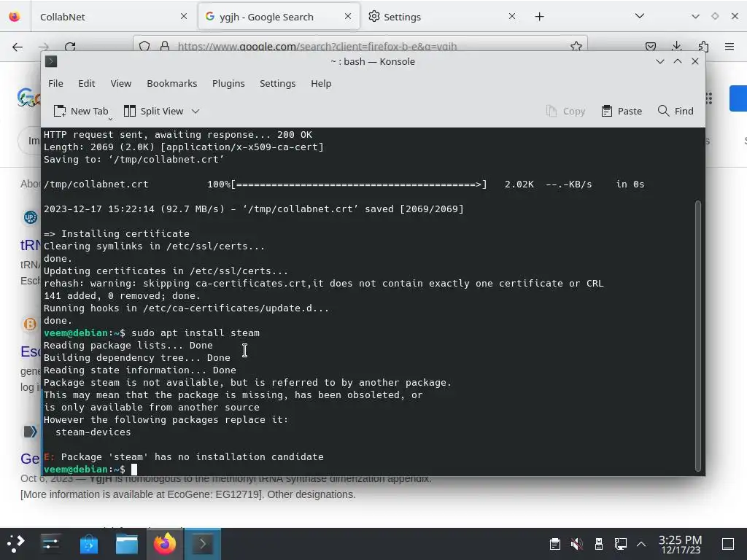This screenshot has width=747, height=560.
Task: Open the Edit menu in Konsole
Action: 86,83
